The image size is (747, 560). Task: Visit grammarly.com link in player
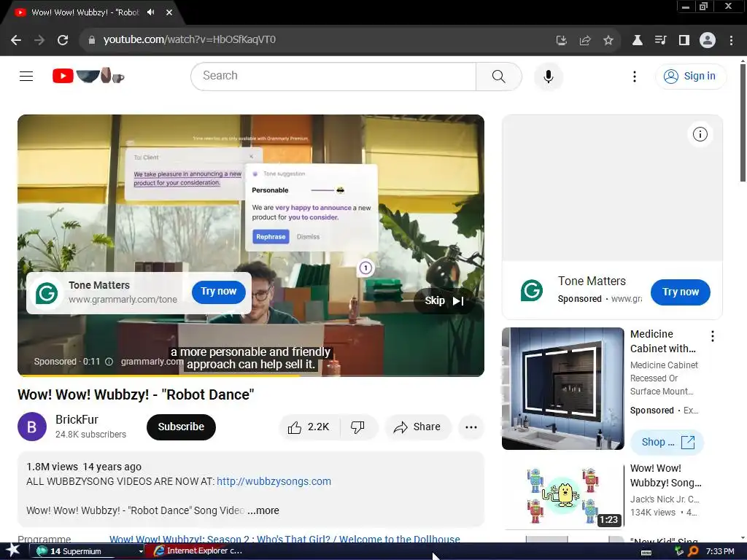(152, 362)
